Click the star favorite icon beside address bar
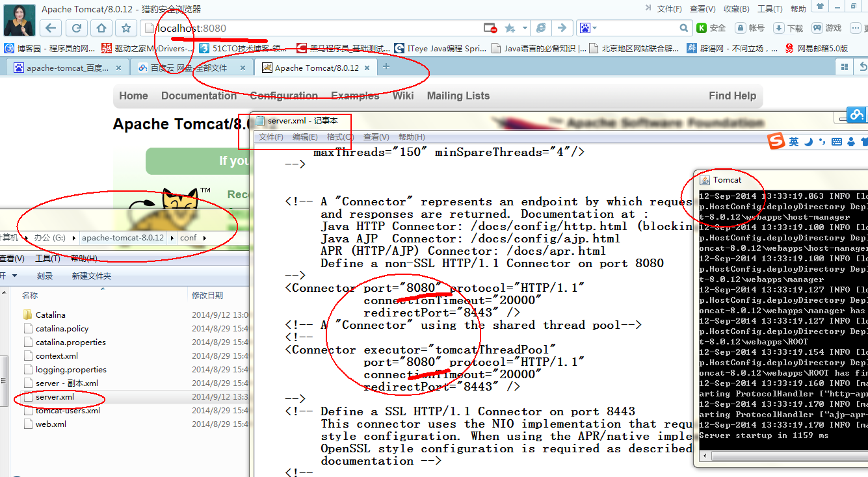The image size is (868, 477). click(x=126, y=28)
